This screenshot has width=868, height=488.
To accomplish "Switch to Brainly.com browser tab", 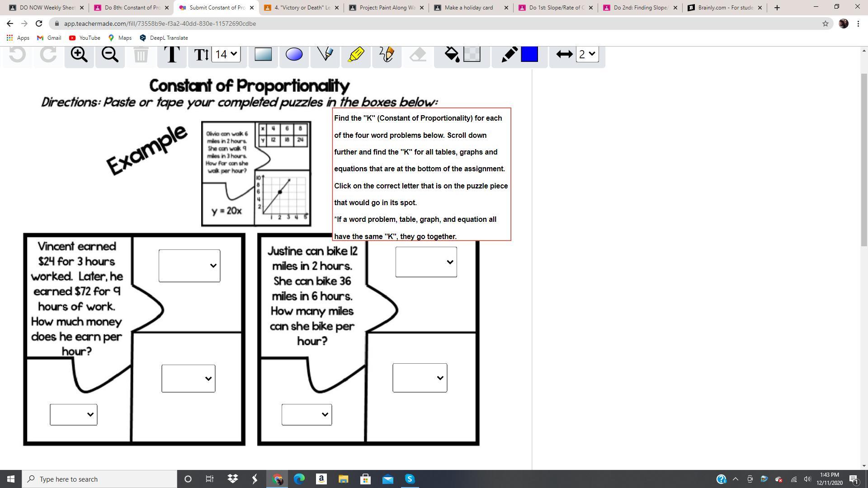I will click(x=725, y=8).
